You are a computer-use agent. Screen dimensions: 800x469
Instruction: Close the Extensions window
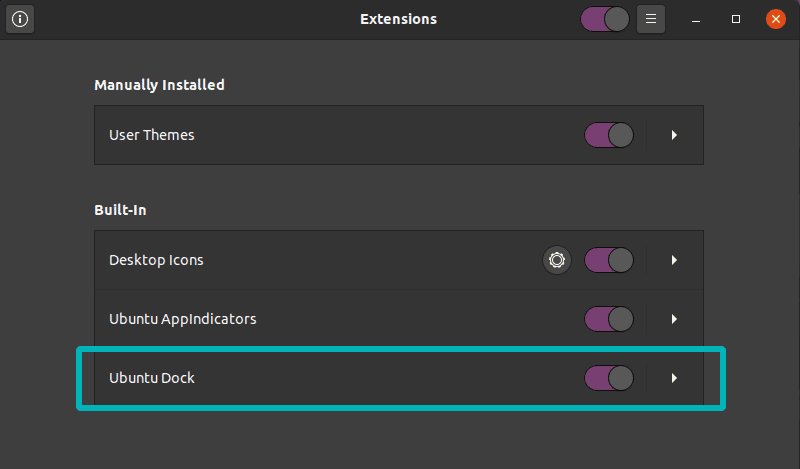point(775,19)
